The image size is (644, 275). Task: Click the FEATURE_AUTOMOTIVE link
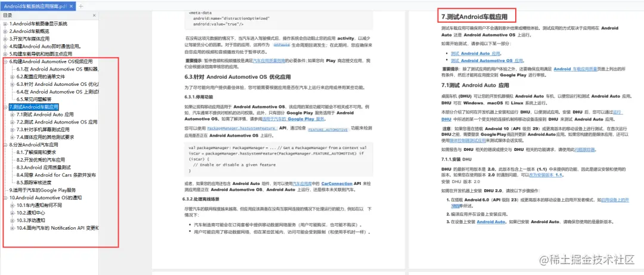(328, 129)
